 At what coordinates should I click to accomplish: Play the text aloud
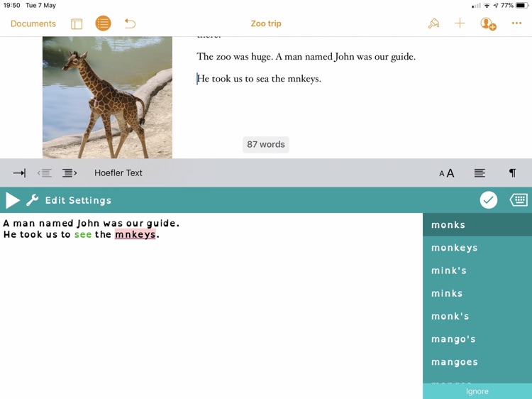pyautogui.click(x=13, y=200)
